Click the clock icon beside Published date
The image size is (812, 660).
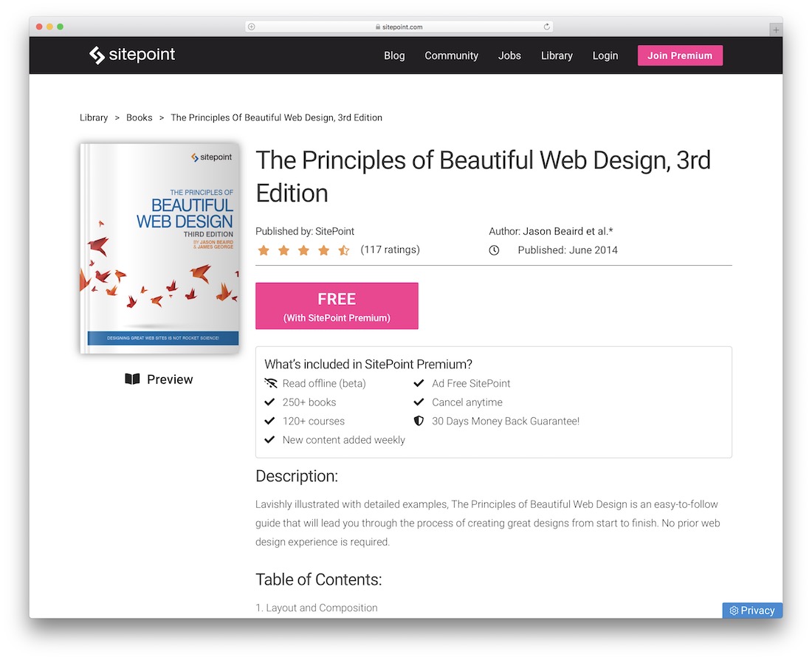(x=494, y=250)
